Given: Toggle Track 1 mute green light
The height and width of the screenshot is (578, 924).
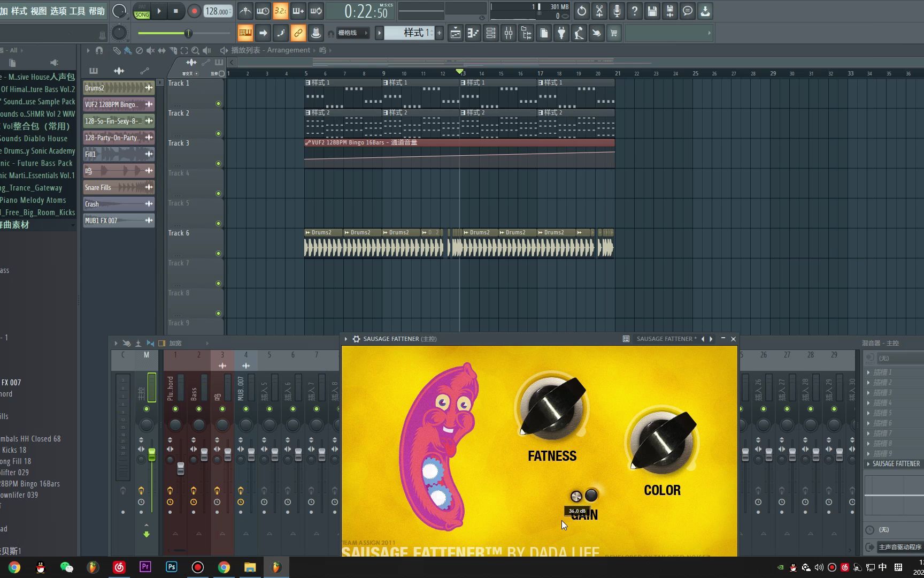Looking at the screenshot, I should (218, 103).
